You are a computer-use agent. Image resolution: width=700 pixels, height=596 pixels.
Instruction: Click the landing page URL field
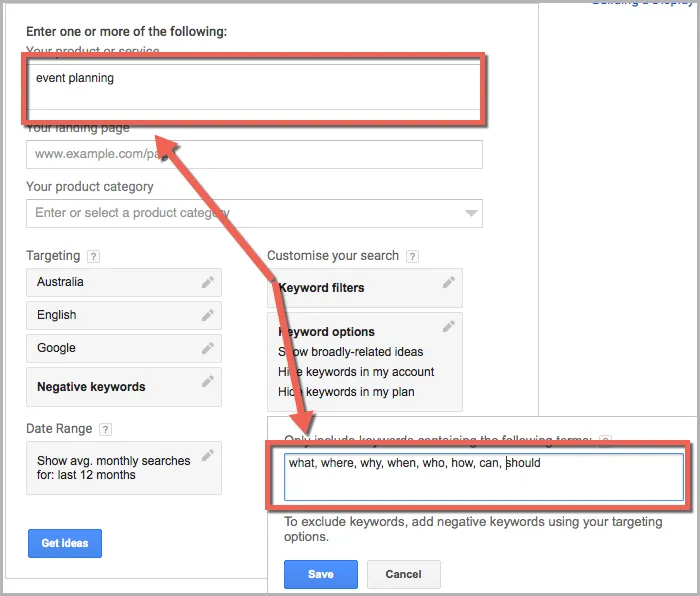coord(254,154)
